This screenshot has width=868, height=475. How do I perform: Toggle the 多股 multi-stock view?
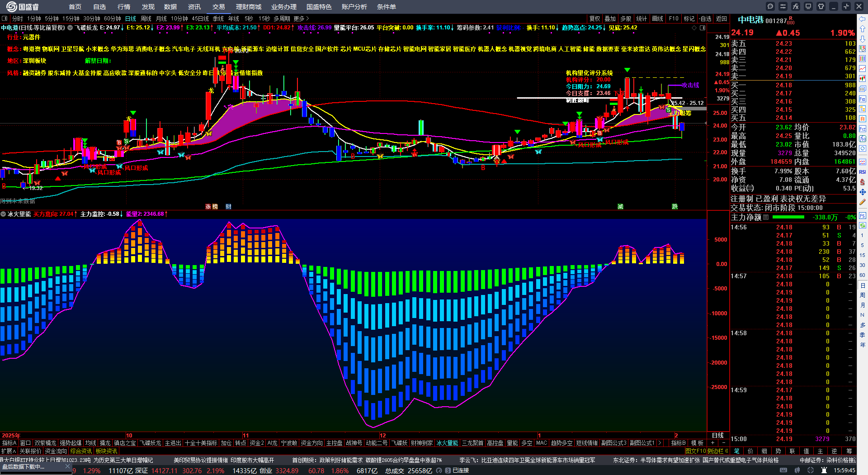pos(626,19)
